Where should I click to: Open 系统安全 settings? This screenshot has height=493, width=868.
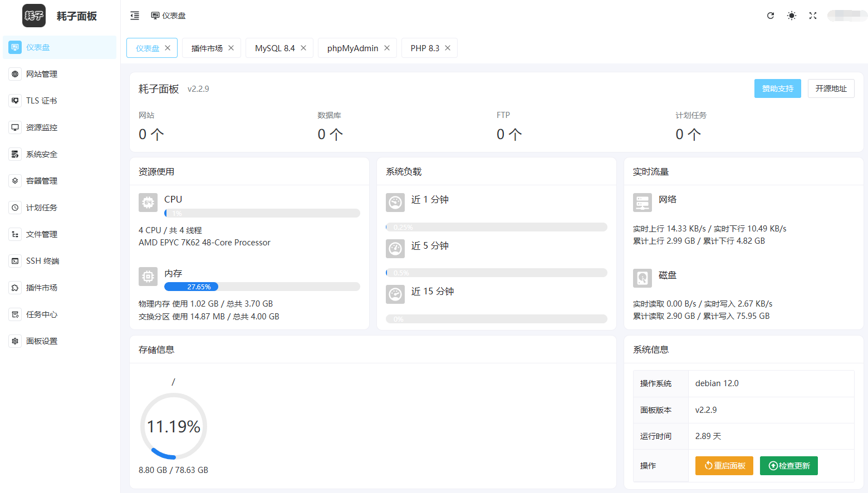pyautogui.click(x=42, y=154)
